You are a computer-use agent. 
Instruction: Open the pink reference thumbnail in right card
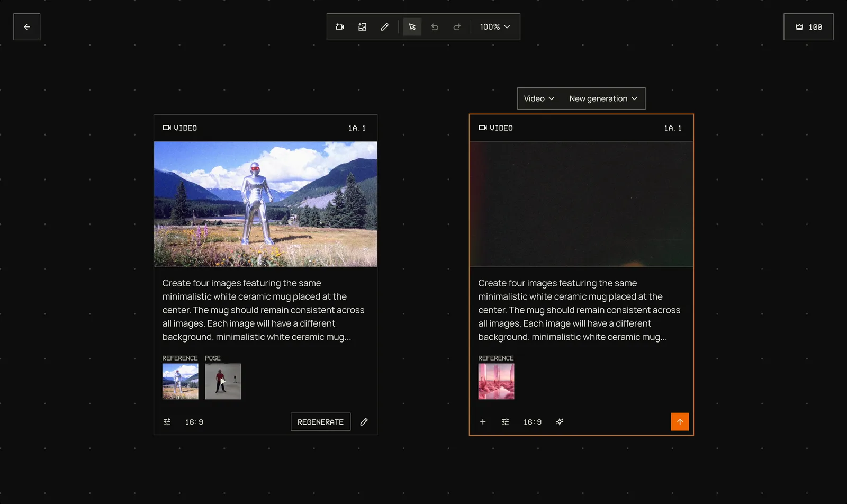pos(496,381)
